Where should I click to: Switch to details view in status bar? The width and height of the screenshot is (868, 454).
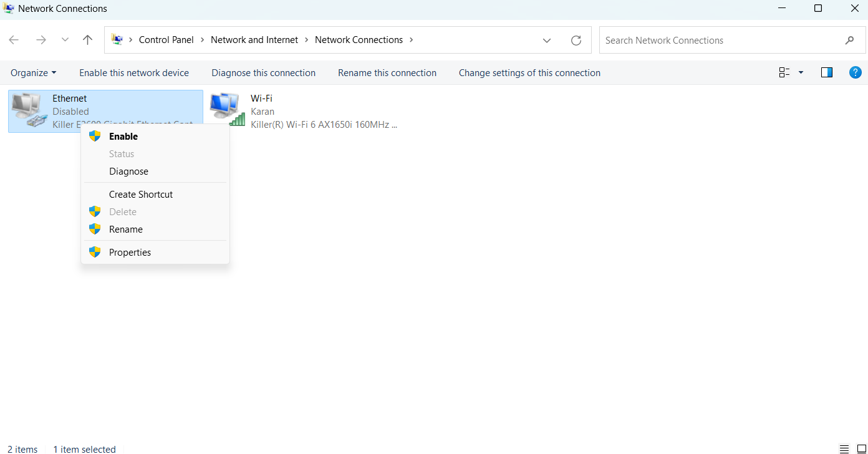[844, 449]
